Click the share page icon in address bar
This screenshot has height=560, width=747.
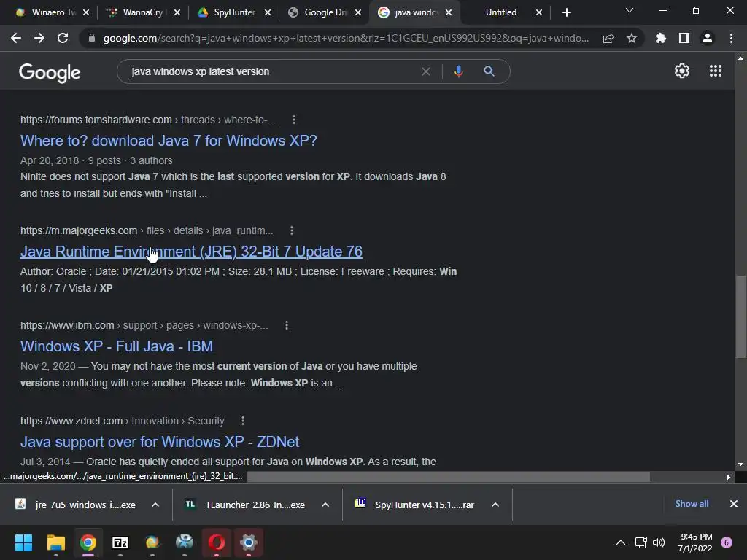point(608,38)
